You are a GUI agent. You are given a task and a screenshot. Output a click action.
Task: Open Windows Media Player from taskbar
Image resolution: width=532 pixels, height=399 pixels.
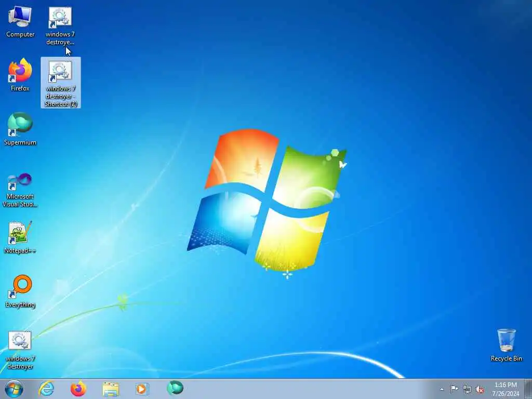point(142,389)
